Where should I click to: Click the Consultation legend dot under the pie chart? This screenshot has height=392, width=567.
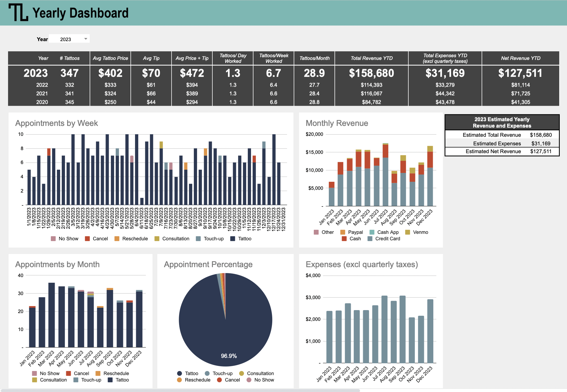tap(242, 373)
